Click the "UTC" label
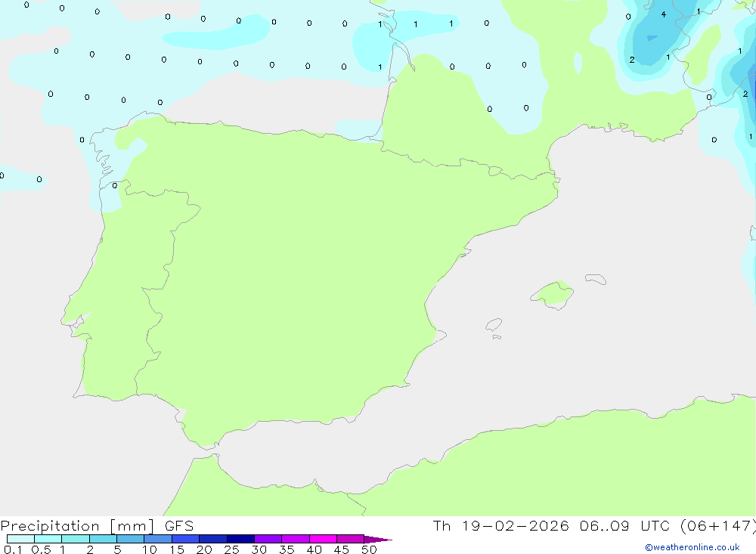The height and width of the screenshot is (554, 756). pyautogui.click(x=655, y=525)
